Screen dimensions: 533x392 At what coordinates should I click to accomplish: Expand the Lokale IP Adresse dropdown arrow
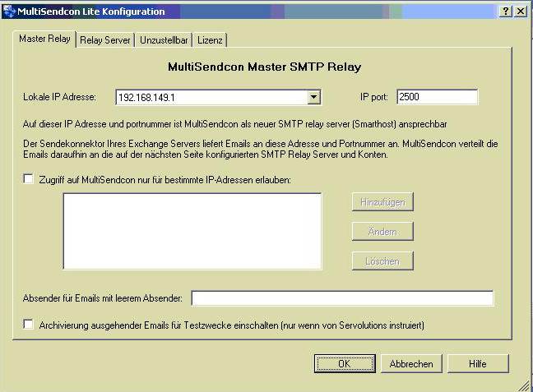pos(313,98)
